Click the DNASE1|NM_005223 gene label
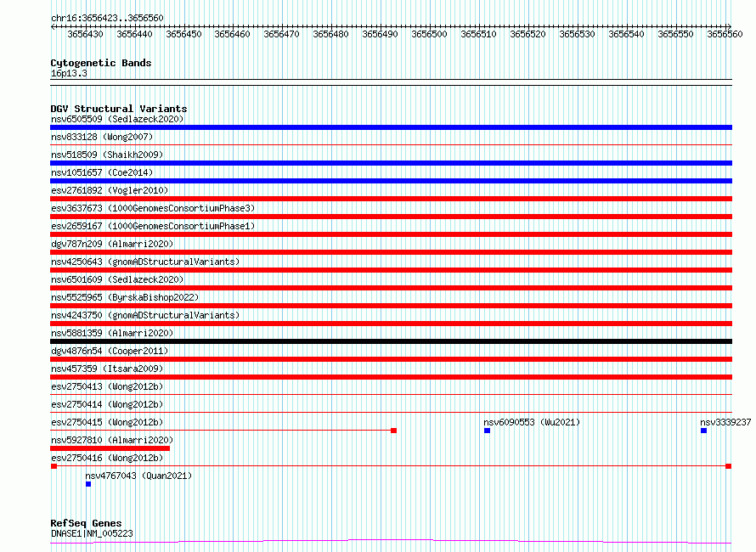The image size is (756, 552). coord(92,533)
